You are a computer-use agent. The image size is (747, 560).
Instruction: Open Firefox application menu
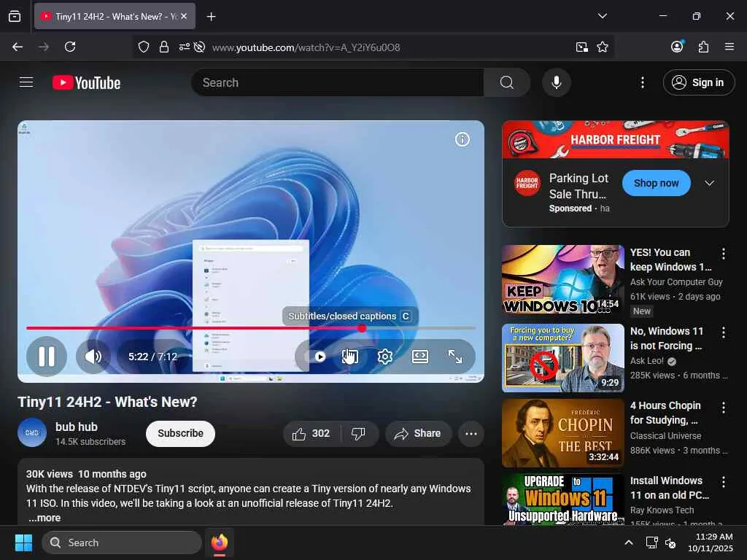[729, 47]
